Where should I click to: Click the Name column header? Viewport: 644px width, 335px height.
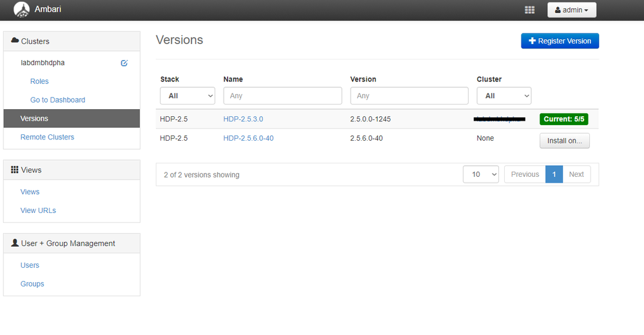tap(233, 79)
